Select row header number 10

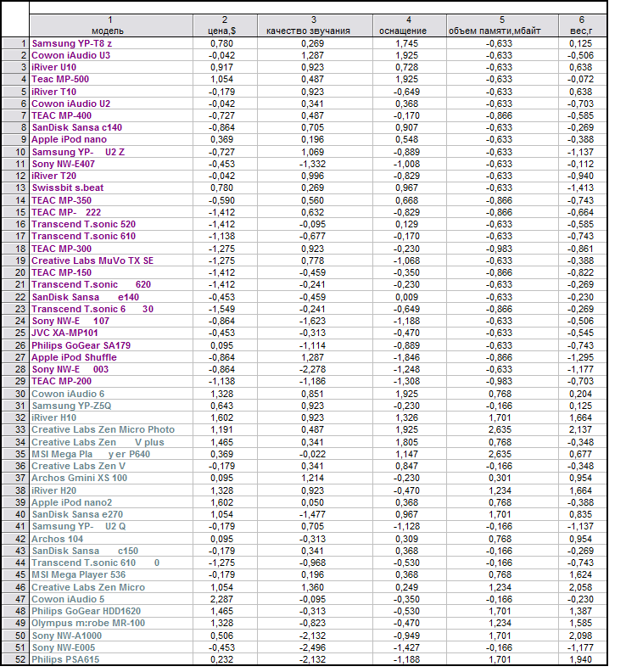(x=15, y=152)
